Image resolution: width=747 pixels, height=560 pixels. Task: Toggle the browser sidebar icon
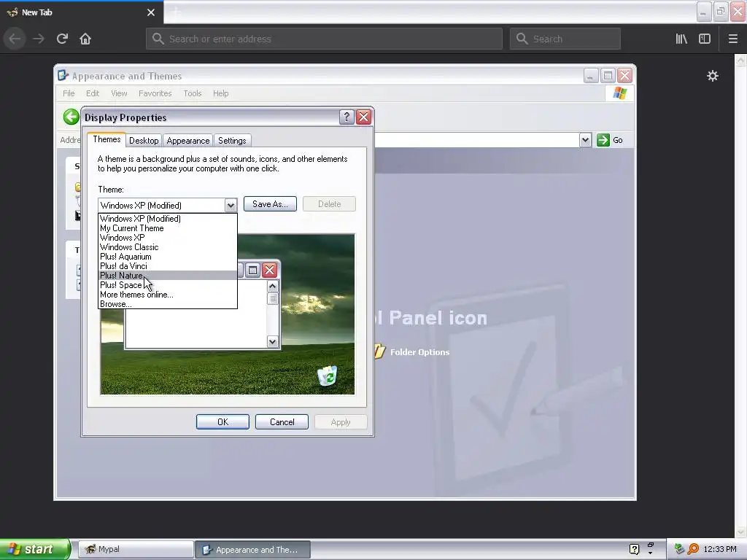(705, 39)
